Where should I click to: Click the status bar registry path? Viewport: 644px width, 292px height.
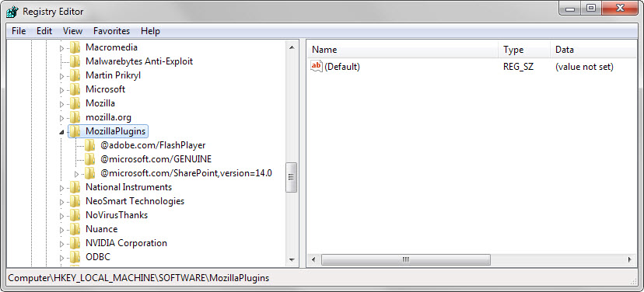coord(138,278)
